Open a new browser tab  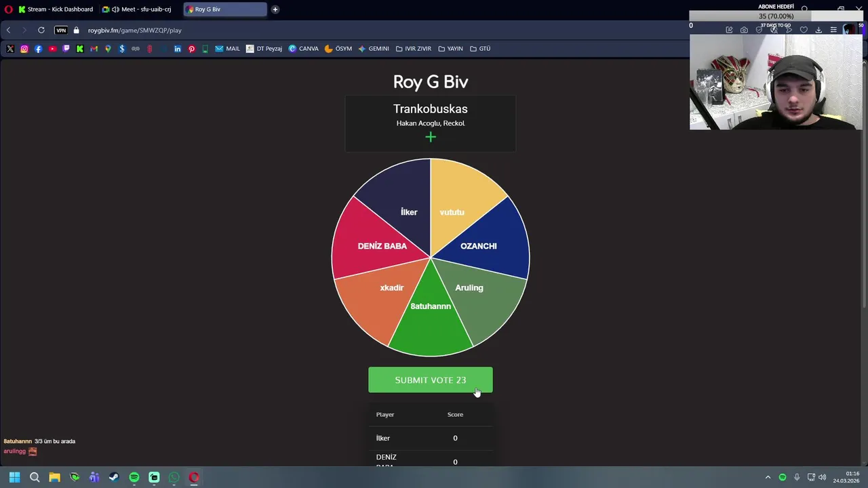pos(275,9)
